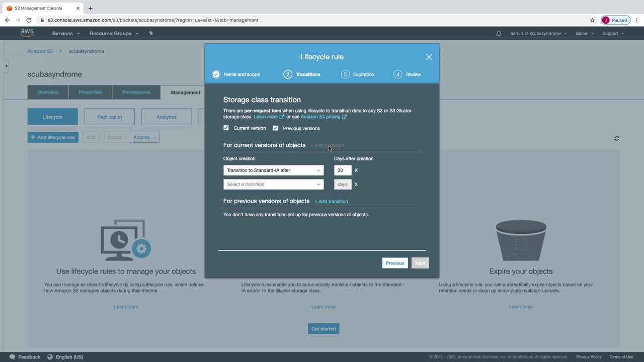Click the Next button
644x362 pixels.
[420, 263]
